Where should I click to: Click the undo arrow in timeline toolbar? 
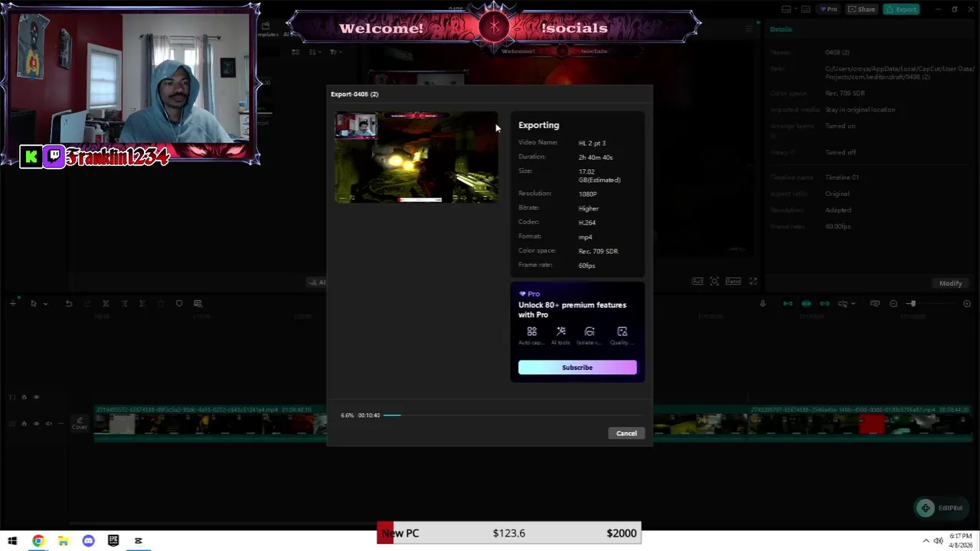(x=68, y=304)
